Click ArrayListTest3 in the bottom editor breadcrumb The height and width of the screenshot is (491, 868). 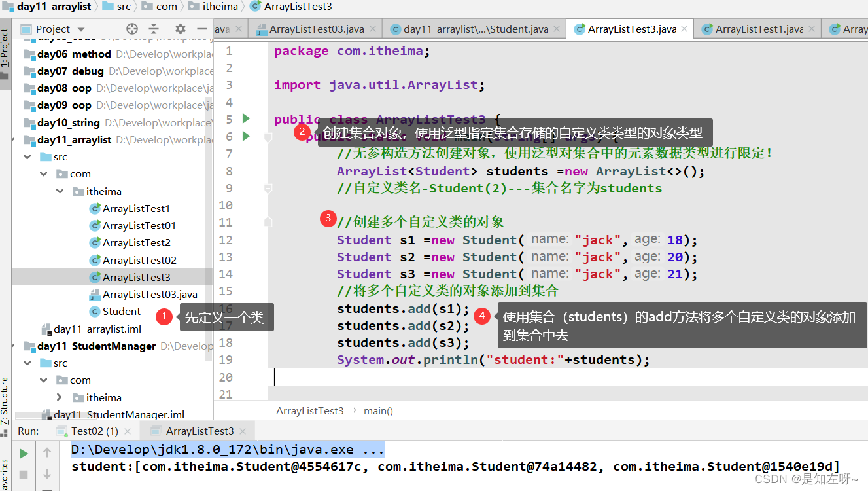pyautogui.click(x=310, y=411)
